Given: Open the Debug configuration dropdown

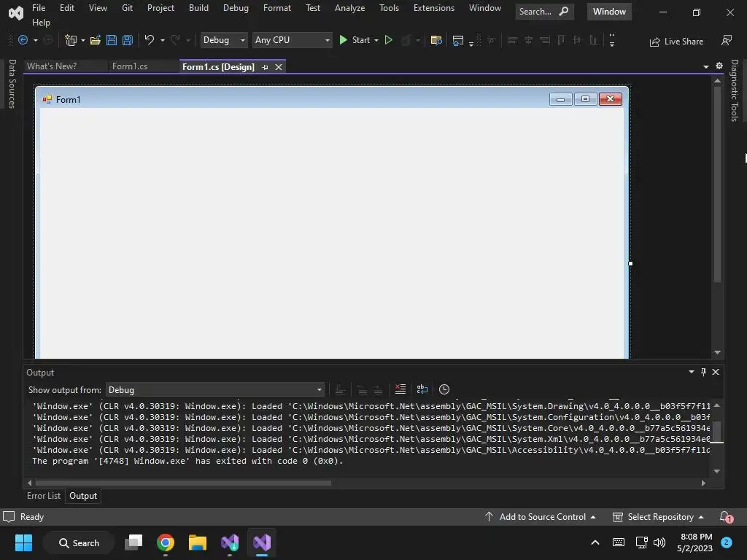Looking at the screenshot, I should pos(223,40).
